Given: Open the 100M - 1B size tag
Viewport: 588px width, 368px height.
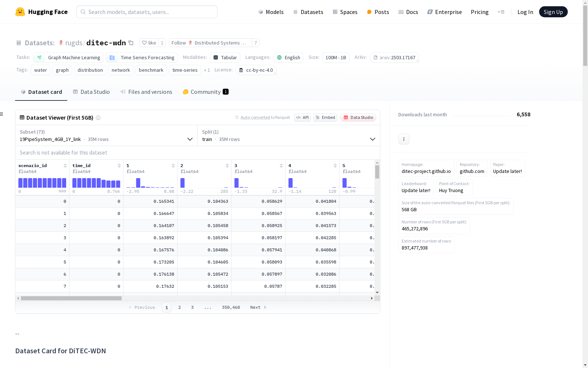Looking at the screenshot, I should coord(336,57).
